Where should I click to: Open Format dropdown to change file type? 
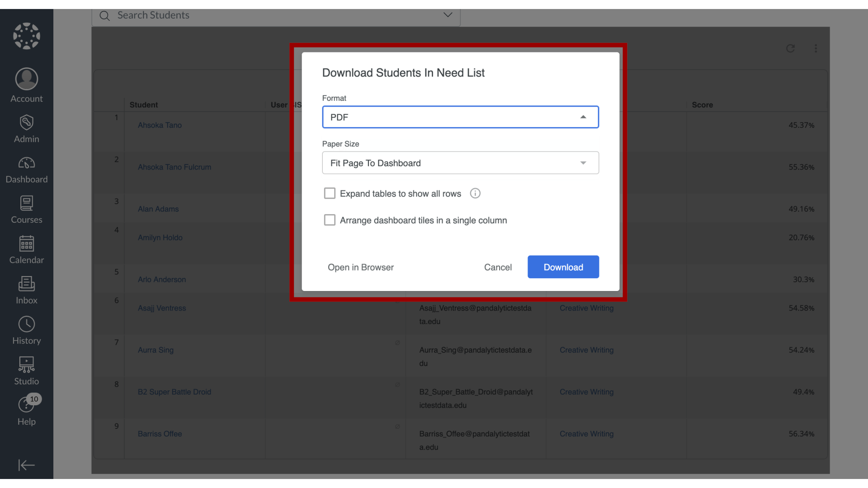(x=460, y=117)
